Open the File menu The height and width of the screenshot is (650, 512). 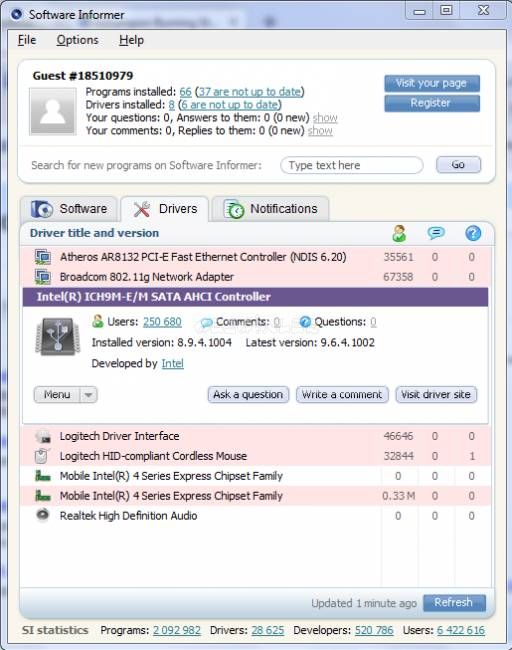[x=27, y=40]
